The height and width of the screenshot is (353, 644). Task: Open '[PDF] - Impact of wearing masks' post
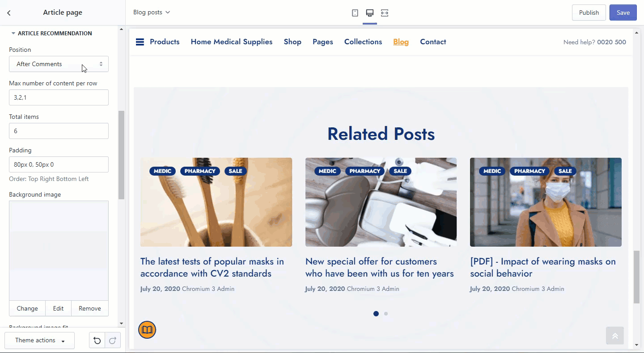click(543, 267)
